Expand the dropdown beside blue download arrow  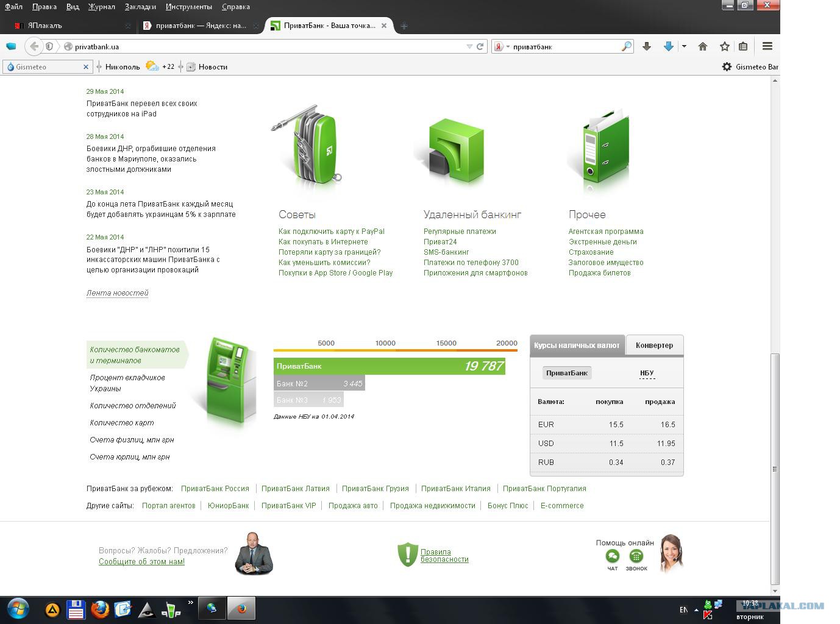click(x=684, y=46)
